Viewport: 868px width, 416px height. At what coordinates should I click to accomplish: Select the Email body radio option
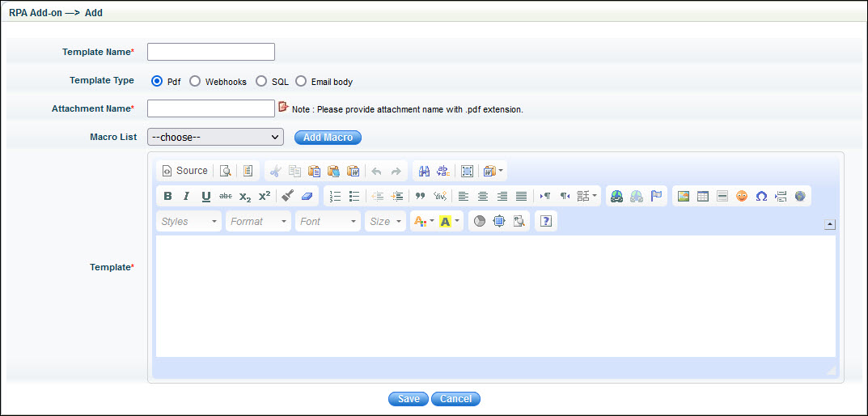point(301,81)
